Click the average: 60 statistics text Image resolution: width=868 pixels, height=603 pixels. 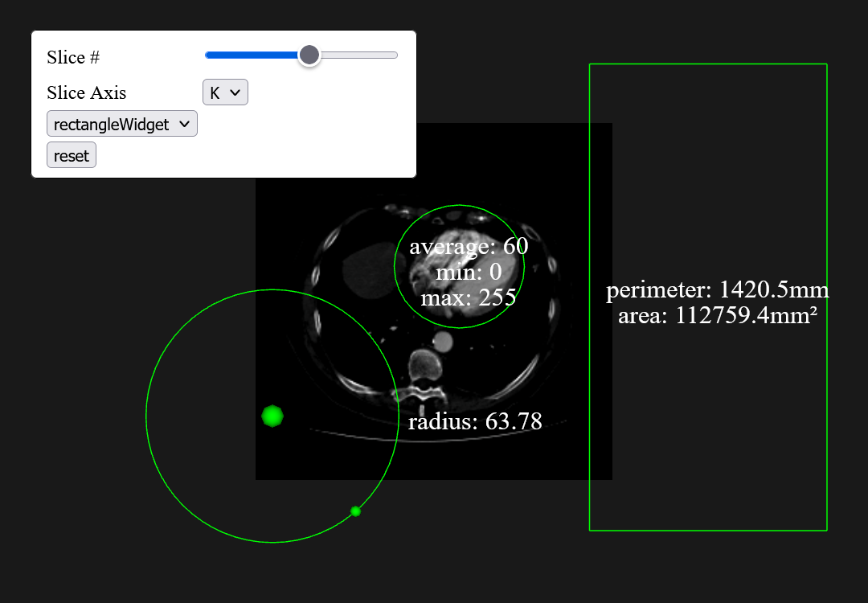[x=469, y=247]
